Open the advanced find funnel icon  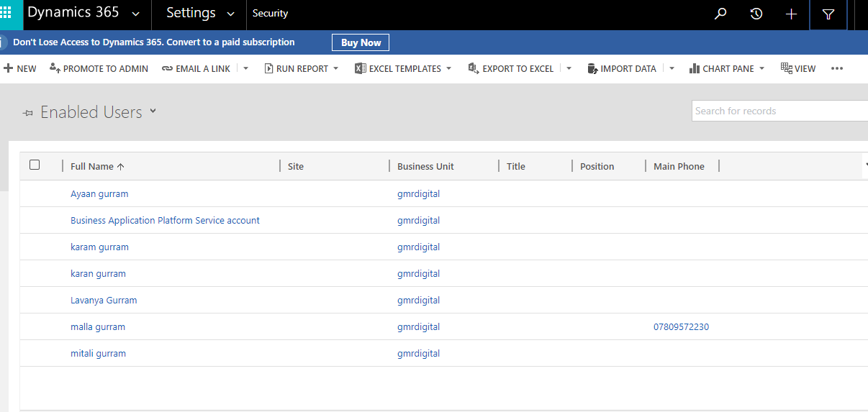point(828,14)
